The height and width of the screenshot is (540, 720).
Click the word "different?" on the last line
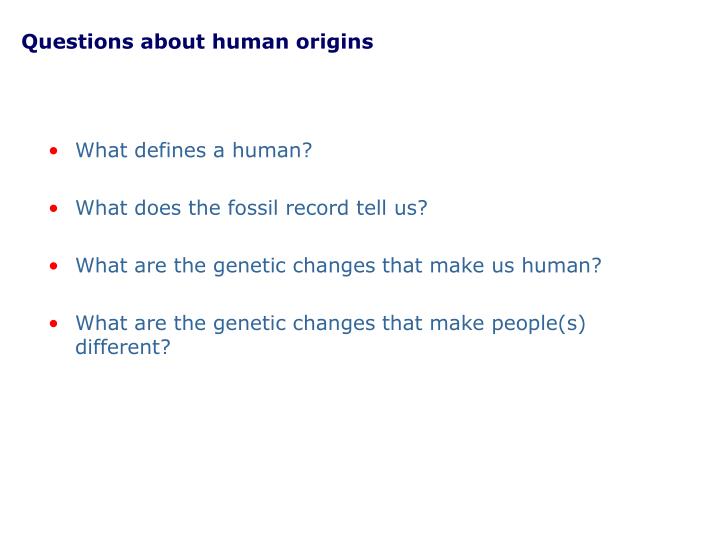123,347
